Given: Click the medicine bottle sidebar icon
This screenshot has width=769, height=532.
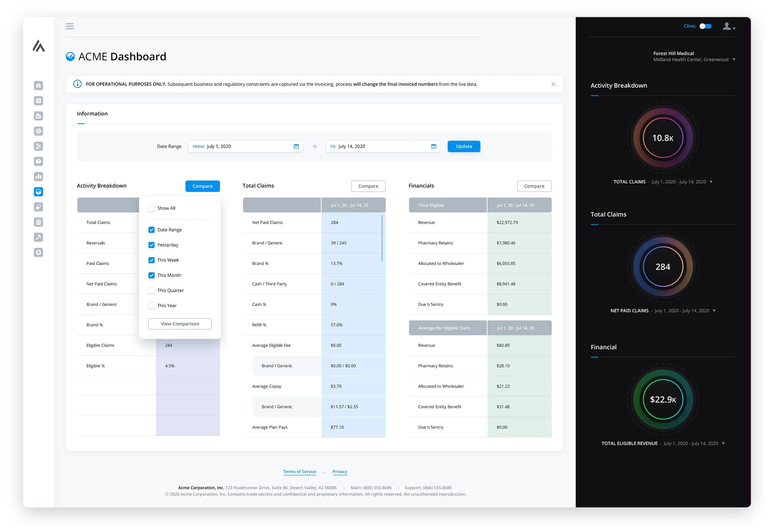Looking at the screenshot, I should (x=38, y=116).
